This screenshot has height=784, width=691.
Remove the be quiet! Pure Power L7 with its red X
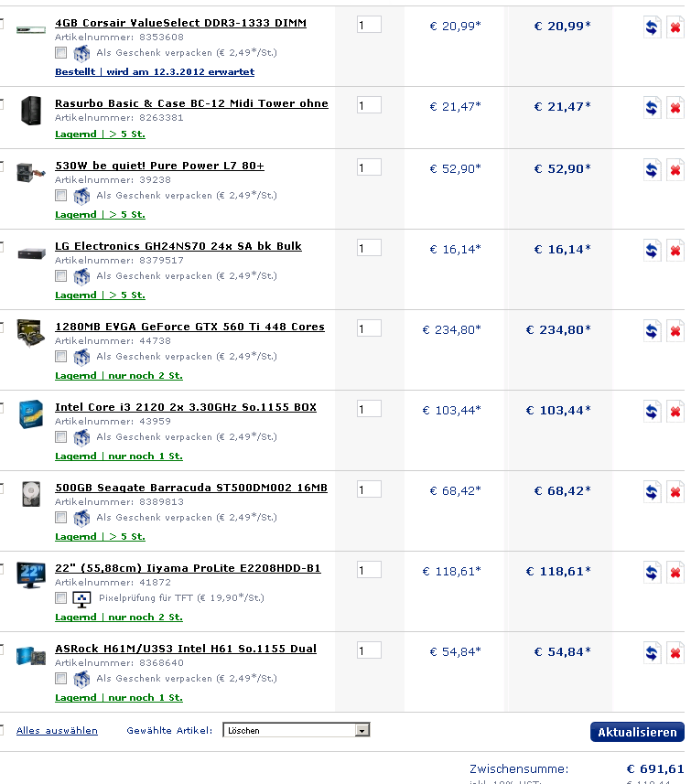pos(675,170)
